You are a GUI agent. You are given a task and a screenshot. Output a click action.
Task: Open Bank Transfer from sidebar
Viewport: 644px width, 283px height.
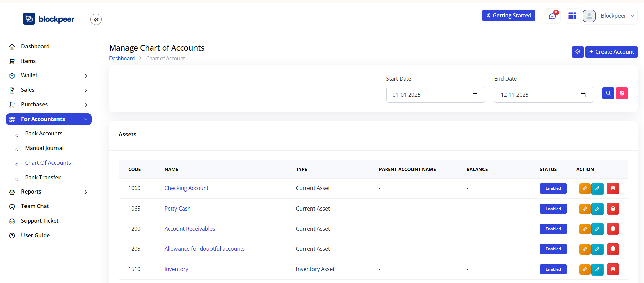43,178
